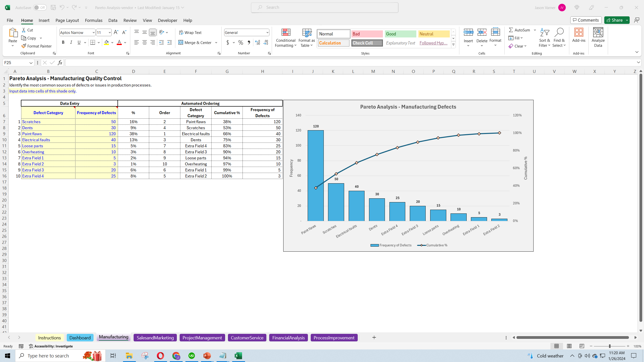Screen dimensions: 644x362
Task: Apply percent style format
Action: 241,42
